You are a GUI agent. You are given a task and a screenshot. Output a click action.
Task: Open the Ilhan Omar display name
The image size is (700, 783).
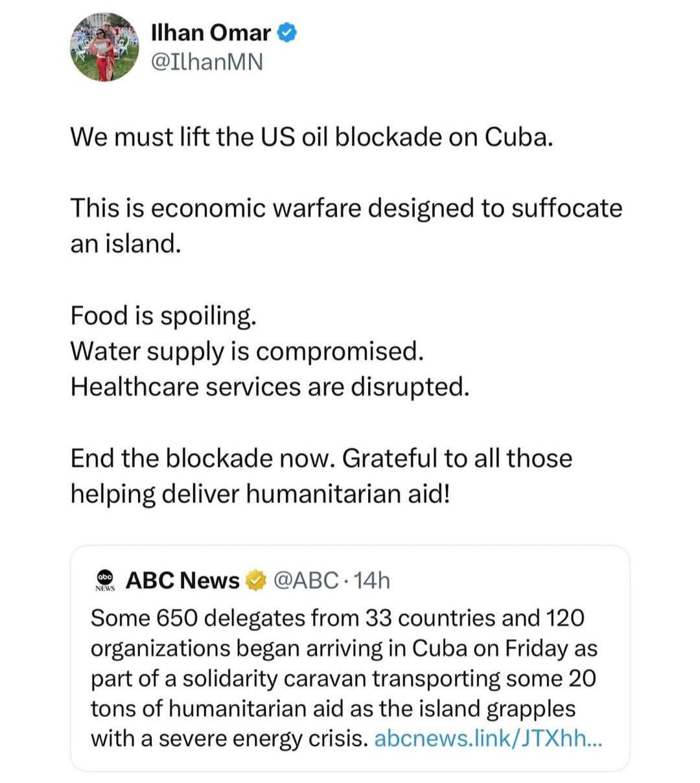211,32
